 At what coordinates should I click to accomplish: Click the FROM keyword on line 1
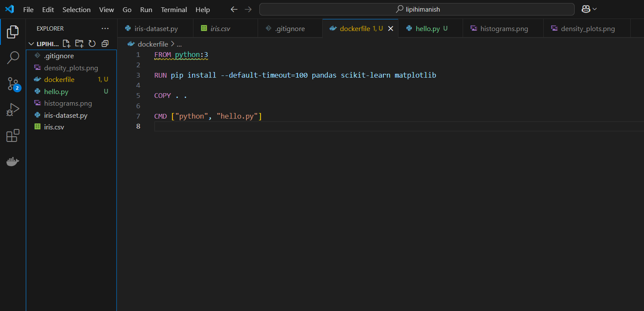[162, 55]
